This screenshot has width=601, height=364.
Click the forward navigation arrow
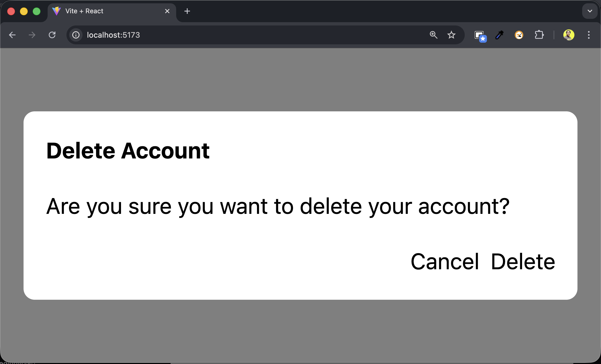click(x=32, y=35)
